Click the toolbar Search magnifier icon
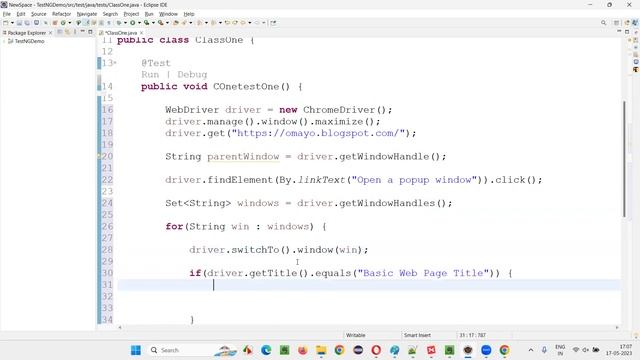Screen dimensions: 640x360 [603, 23]
